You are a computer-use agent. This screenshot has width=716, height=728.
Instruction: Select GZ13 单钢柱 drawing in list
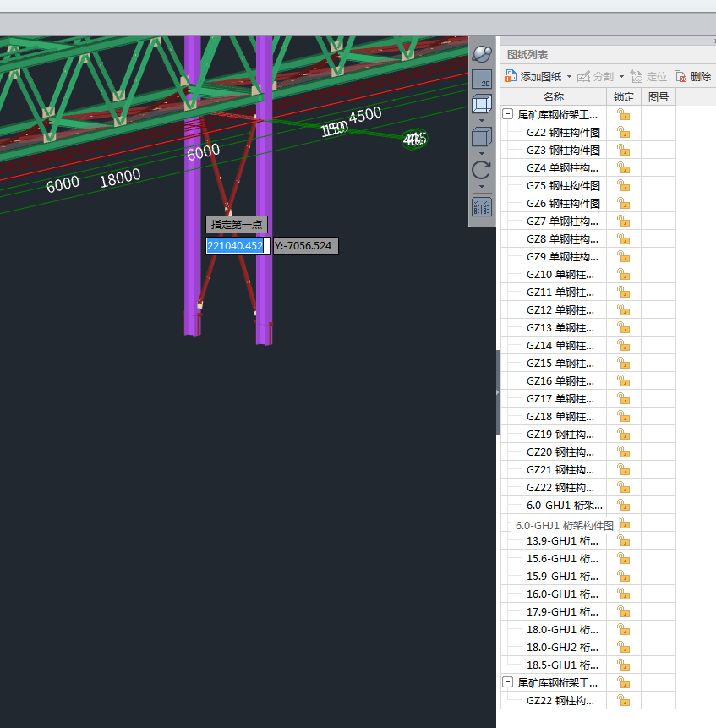pos(560,328)
